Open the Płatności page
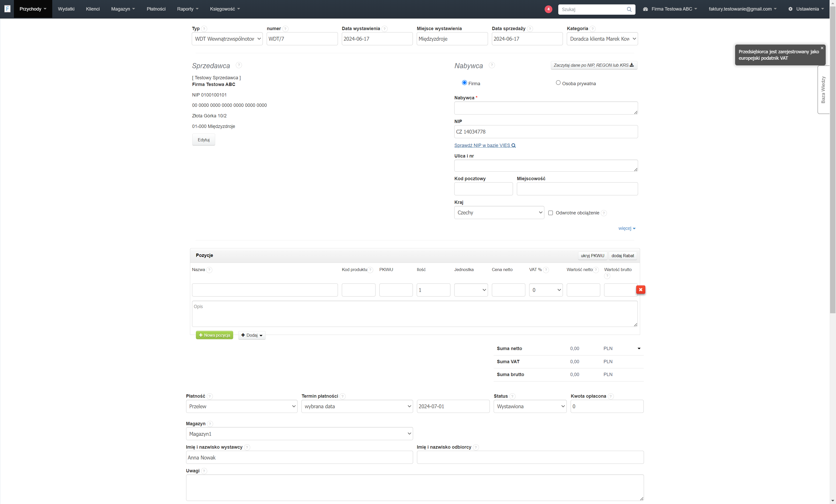The image size is (836, 504). pyautogui.click(x=156, y=9)
